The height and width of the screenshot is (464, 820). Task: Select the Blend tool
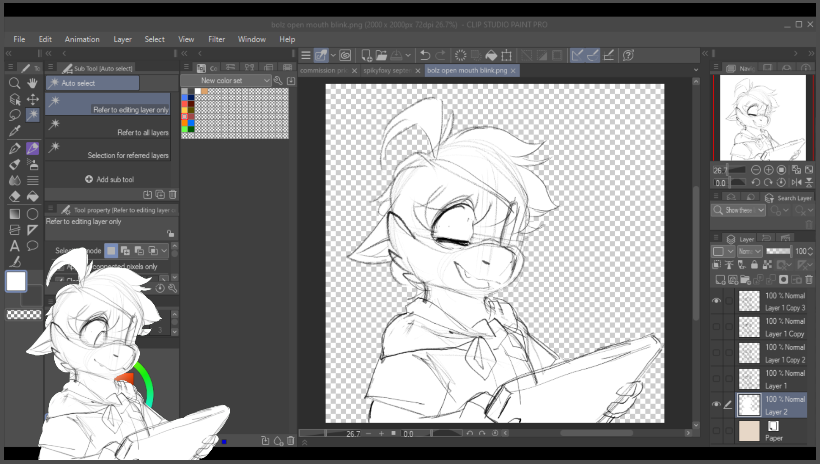tap(15, 180)
